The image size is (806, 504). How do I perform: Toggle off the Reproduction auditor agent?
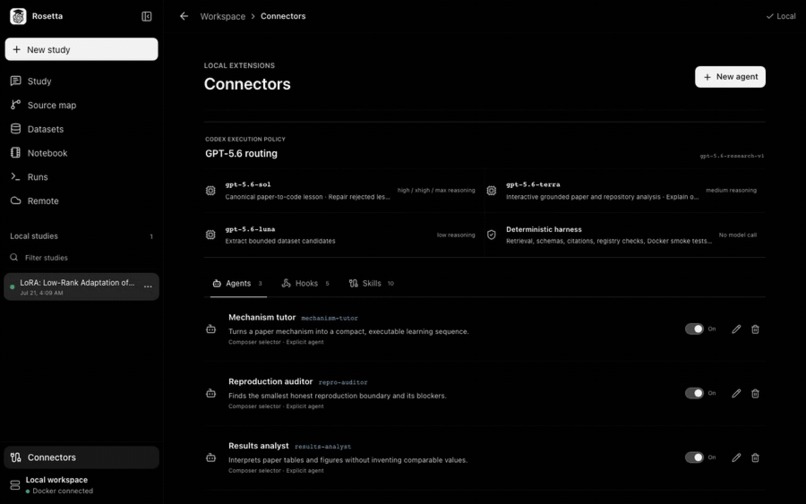pyautogui.click(x=694, y=393)
